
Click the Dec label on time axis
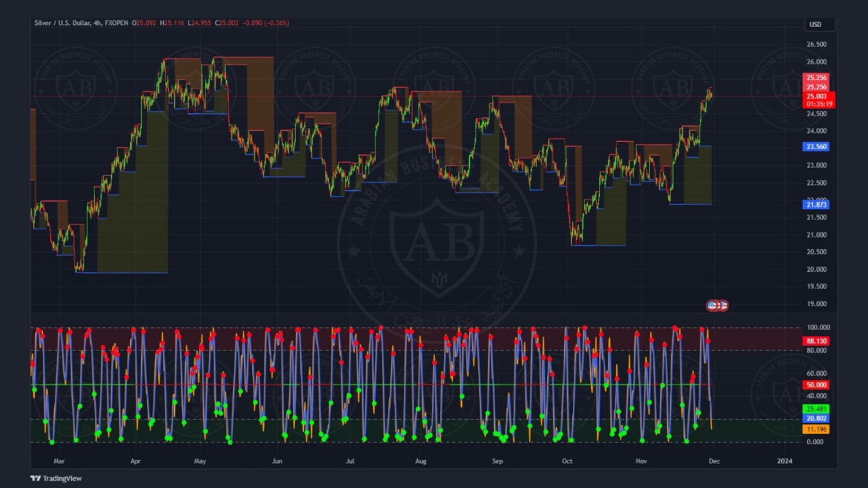tap(714, 461)
